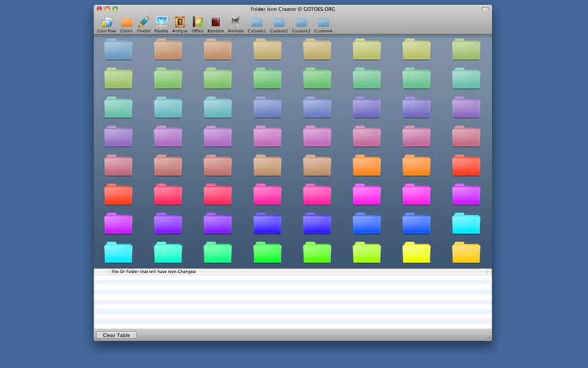Viewport: 588px width, 368px height.
Task: Select the Custom2 toolbar folder
Action: (x=279, y=24)
